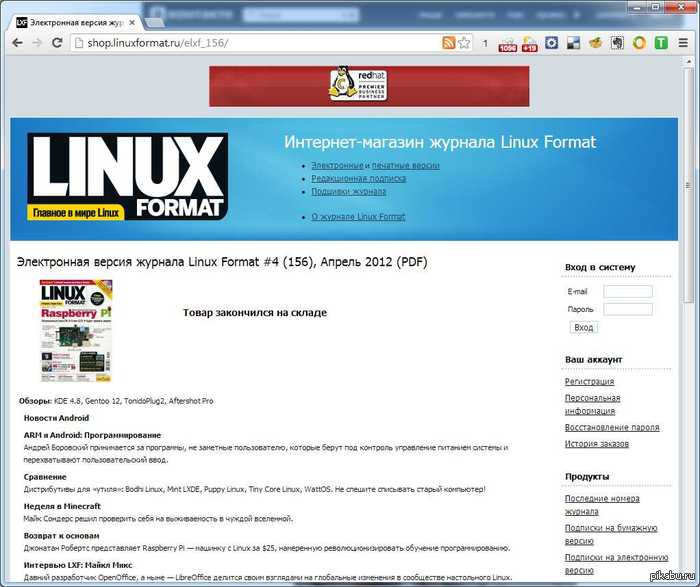This screenshot has height=587, width=700.
Task: Select the issue title heading text
Action: click(222, 262)
